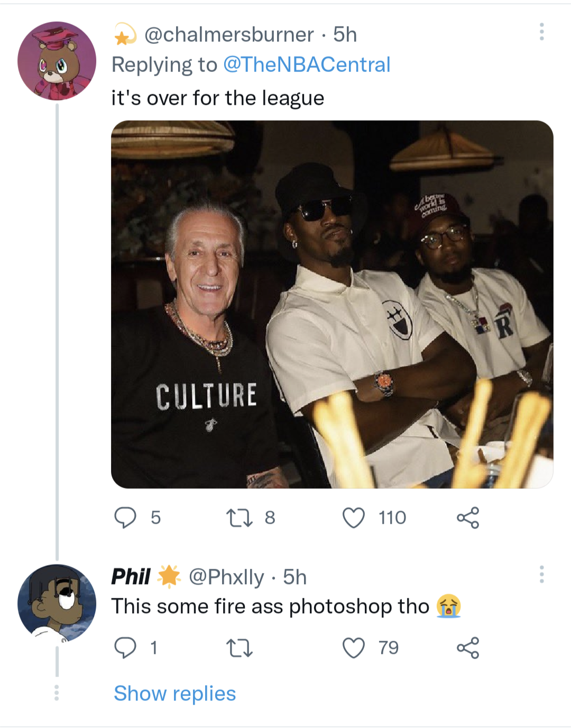The image size is (571, 728).
Task: Click the Show replies link
Action: [175, 693]
